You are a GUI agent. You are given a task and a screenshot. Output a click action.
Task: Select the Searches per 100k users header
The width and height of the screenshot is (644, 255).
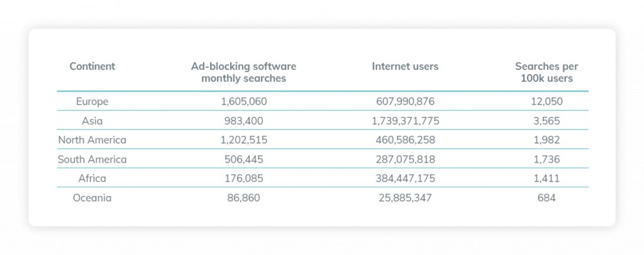[x=547, y=72]
